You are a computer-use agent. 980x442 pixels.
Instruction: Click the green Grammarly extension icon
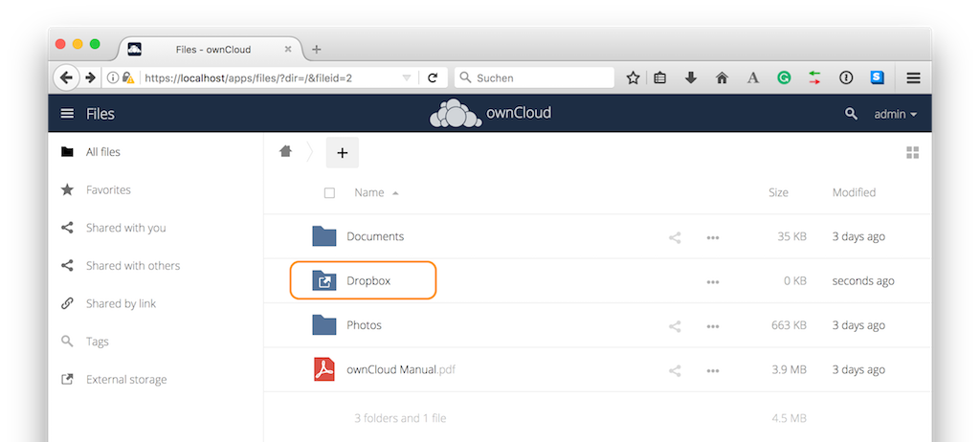(x=784, y=77)
